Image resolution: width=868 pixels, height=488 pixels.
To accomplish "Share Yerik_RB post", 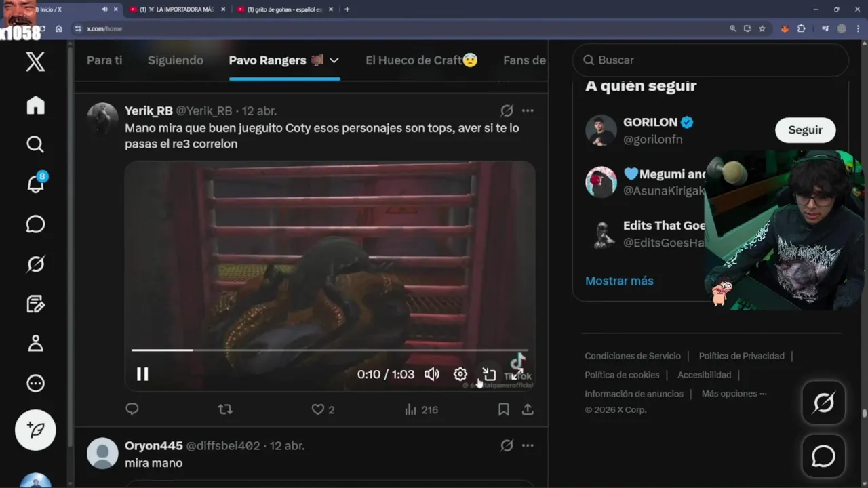I will (528, 409).
